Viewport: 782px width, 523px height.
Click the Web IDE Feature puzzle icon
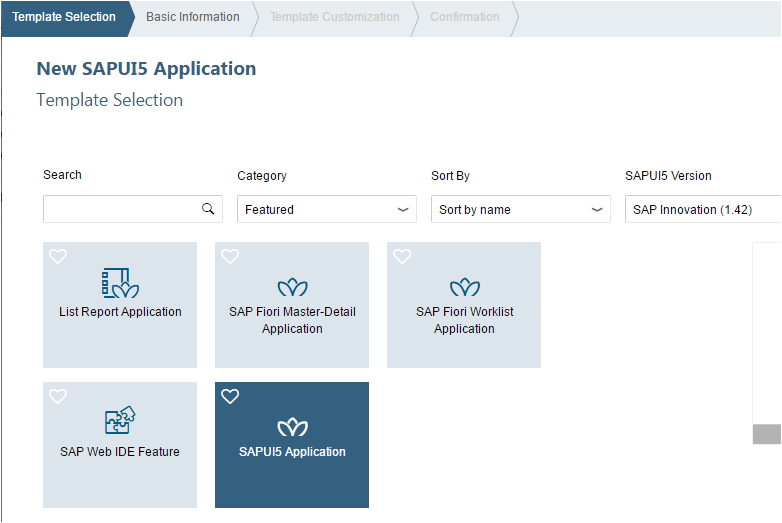coord(120,420)
